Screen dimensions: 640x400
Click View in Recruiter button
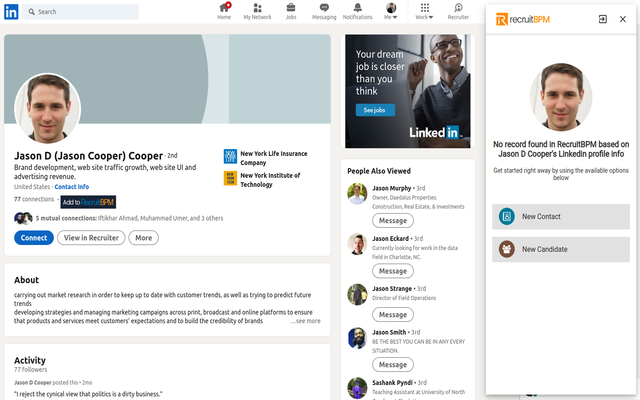click(x=91, y=238)
